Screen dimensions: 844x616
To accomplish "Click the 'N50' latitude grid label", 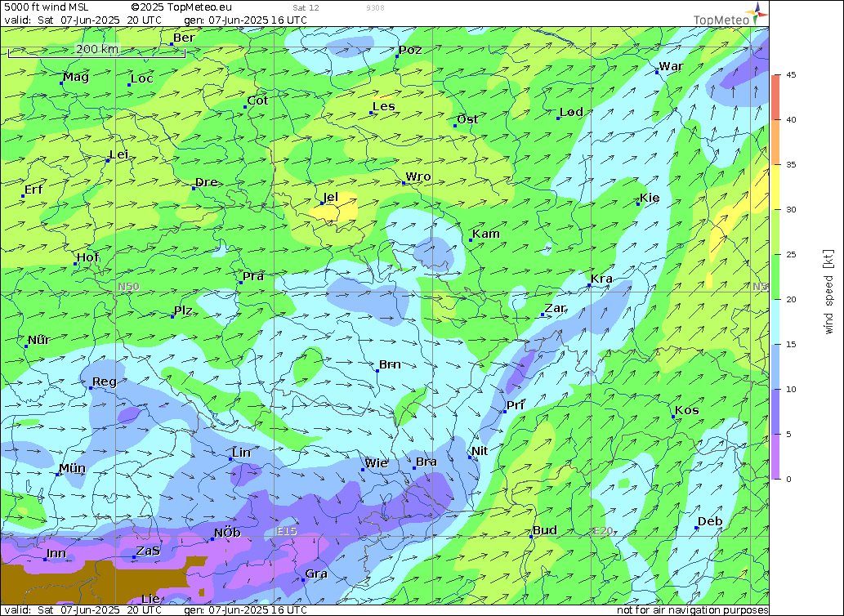I will pos(128,287).
